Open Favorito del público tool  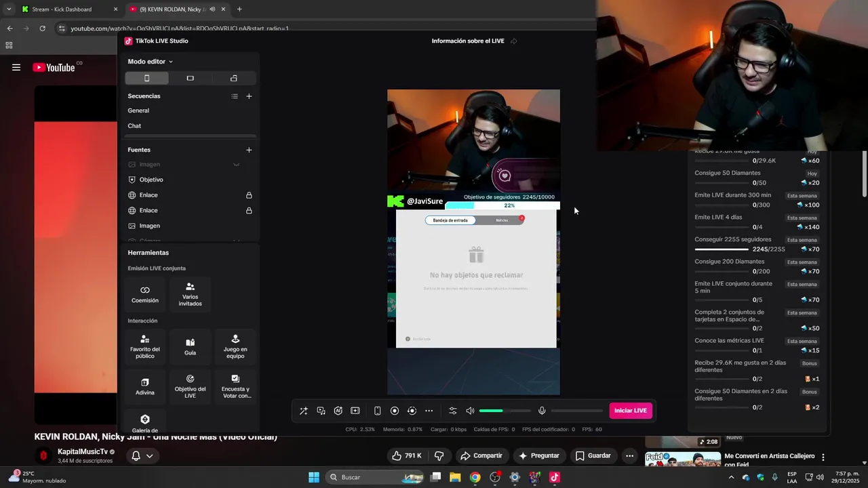coord(145,346)
